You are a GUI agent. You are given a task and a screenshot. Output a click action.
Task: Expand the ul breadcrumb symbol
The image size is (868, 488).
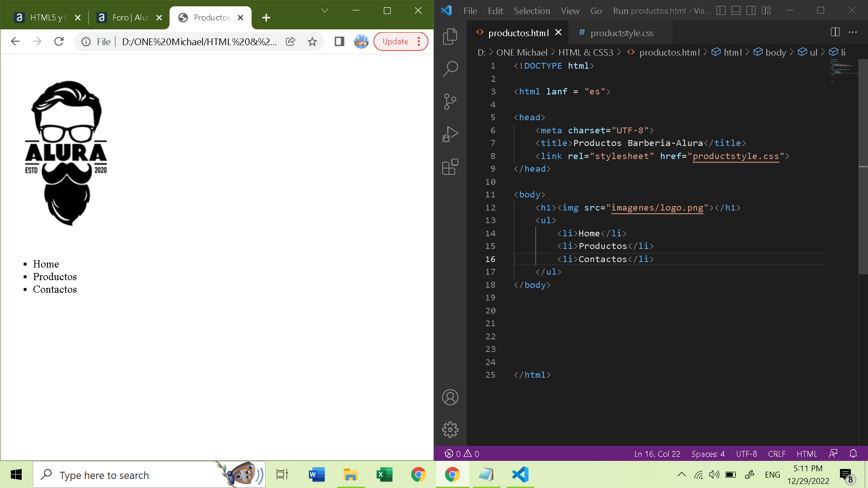[807, 52]
